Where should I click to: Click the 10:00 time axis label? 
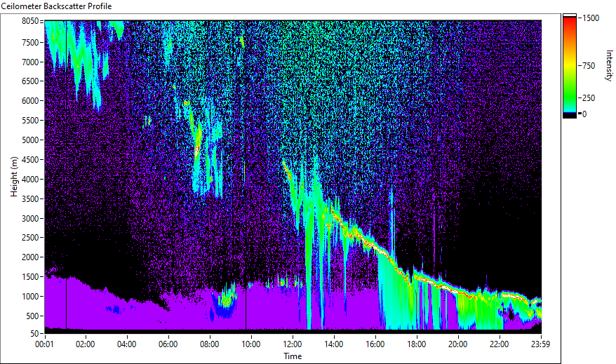(x=250, y=344)
